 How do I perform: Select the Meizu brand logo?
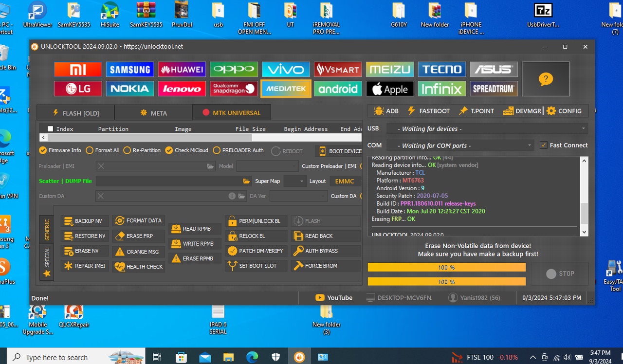click(x=390, y=69)
